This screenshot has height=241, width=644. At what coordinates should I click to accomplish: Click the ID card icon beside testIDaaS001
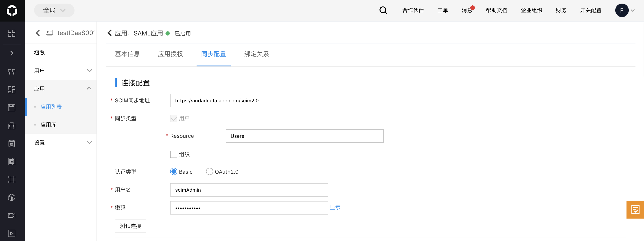pyautogui.click(x=49, y=33)
